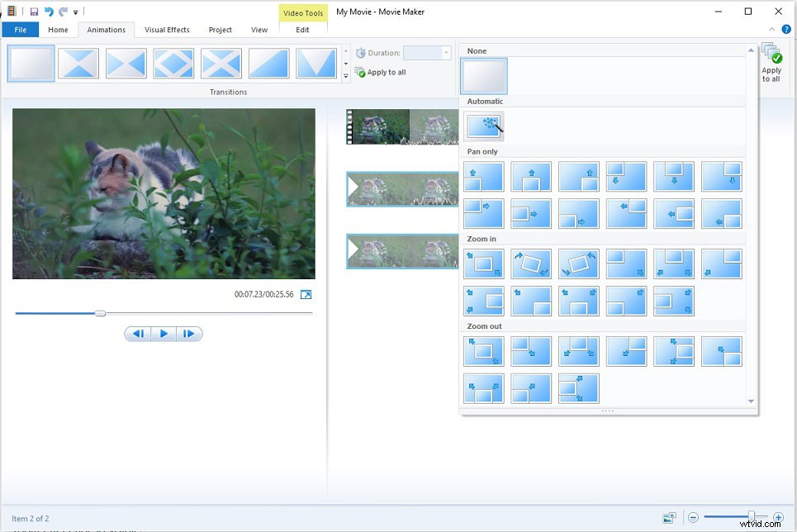The image size is (797, 532).
Task: Select the diamond wipe transition
Action: pyautogui.click(x=174, y=64)
